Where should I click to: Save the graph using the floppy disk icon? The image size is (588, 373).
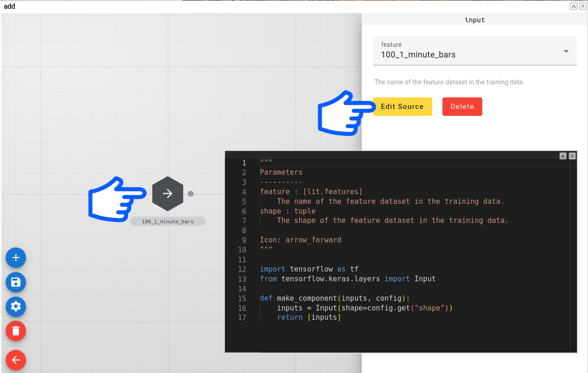pyautogui.click(x=15, y=282)
